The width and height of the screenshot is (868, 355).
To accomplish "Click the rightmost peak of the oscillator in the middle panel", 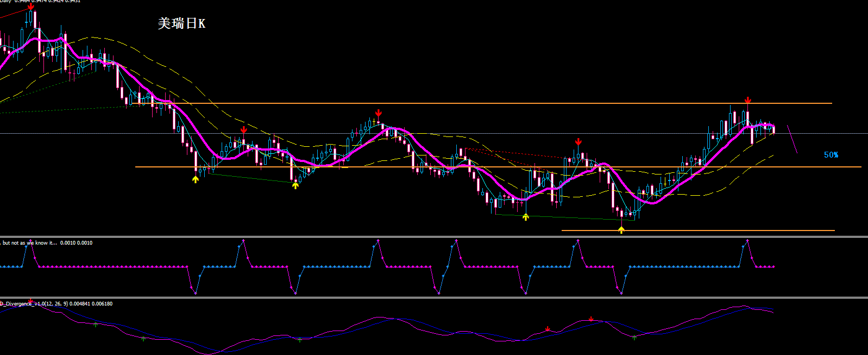I will pyautogui.click(x=748, y=240).
